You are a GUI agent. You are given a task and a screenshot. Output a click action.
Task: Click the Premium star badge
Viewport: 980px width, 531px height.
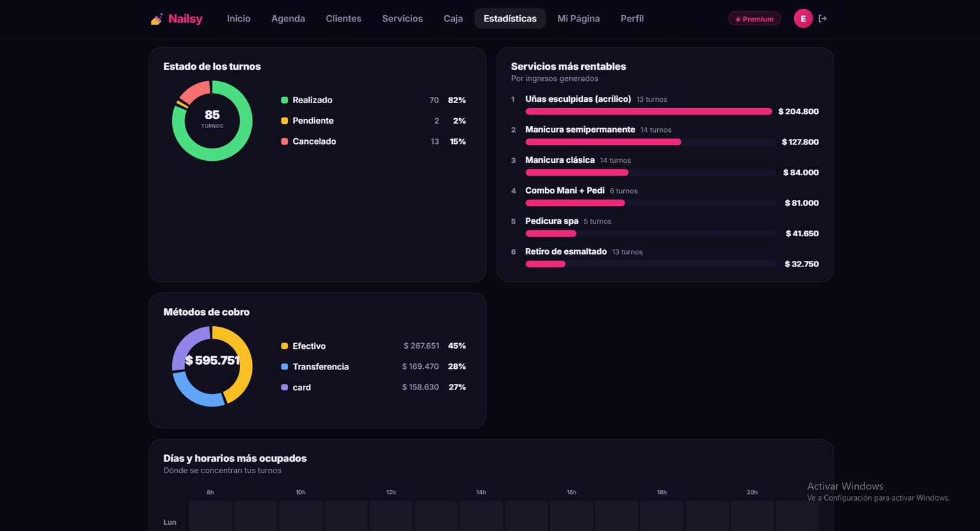pyautogui.click(x=754, y=19)
